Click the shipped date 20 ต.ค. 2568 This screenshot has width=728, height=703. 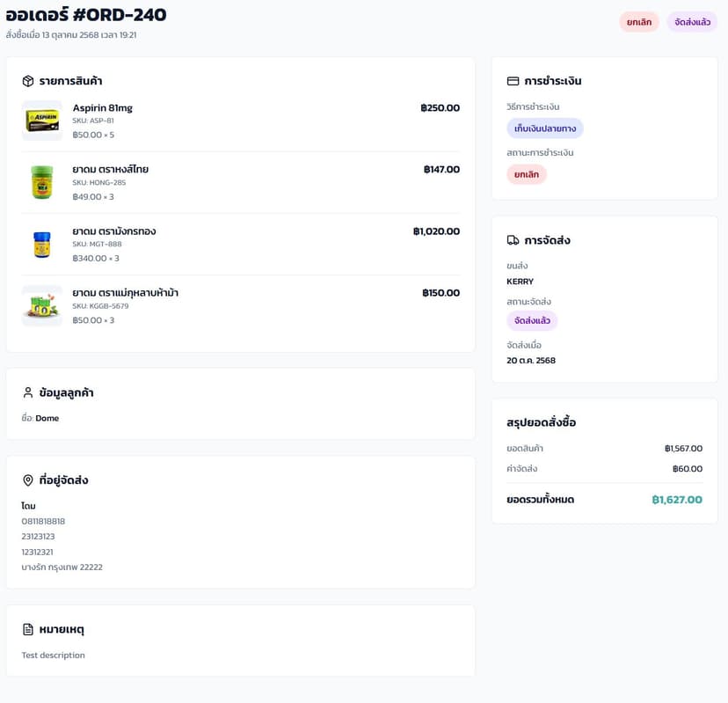531,360
